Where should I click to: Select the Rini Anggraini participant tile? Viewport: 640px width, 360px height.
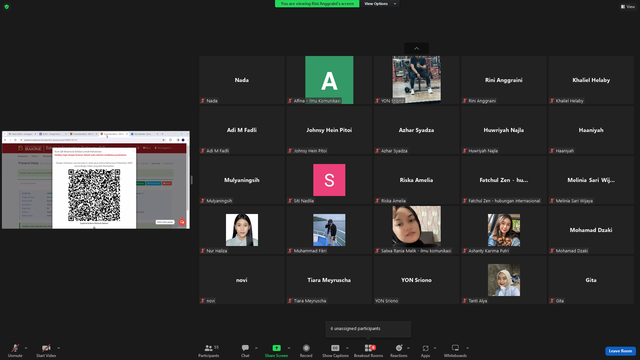[x=504, y=80]
